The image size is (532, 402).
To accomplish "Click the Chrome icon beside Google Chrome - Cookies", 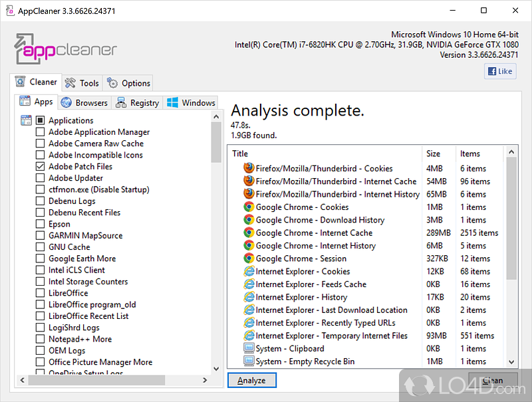I will 249,207.
